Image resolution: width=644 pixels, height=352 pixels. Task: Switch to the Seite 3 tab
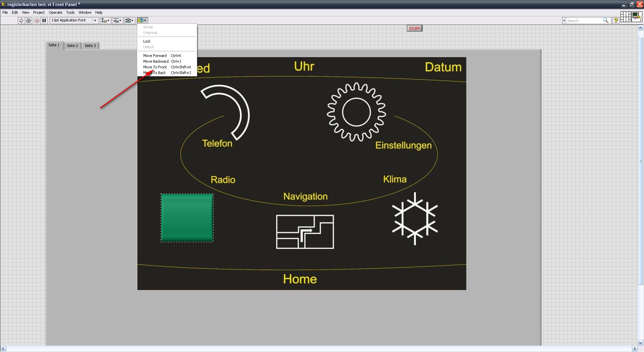90,46
